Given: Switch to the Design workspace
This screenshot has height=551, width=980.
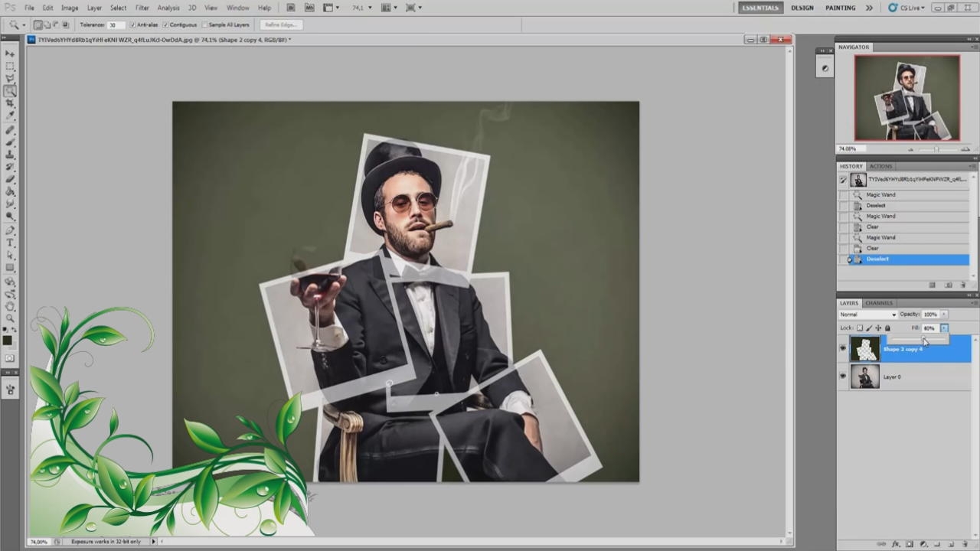Looking at the screenshot, I should tap(802, 8).
